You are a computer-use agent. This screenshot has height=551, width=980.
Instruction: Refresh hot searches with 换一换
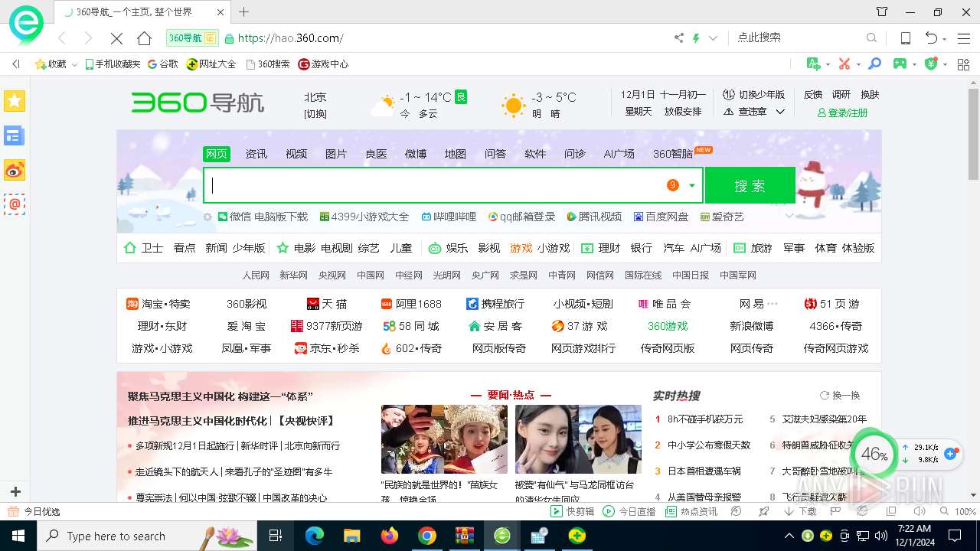coord(840,396)
